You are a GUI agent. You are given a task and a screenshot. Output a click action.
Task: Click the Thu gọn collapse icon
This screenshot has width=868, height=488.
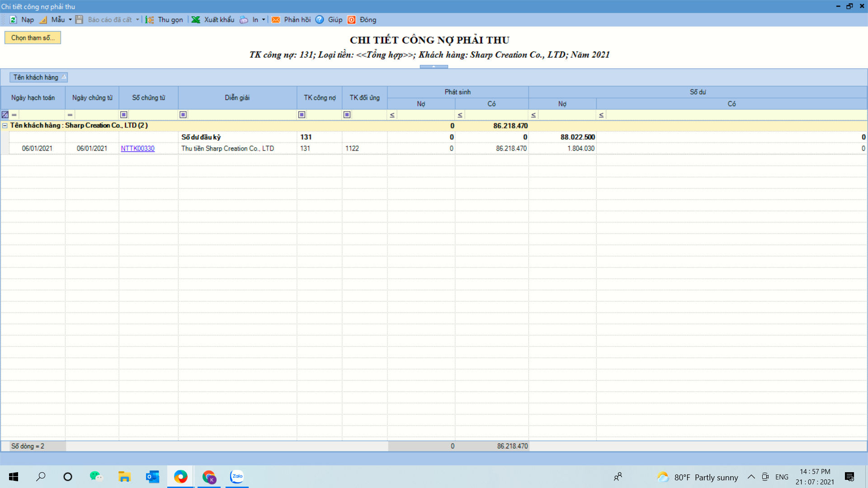pos(150,20)
